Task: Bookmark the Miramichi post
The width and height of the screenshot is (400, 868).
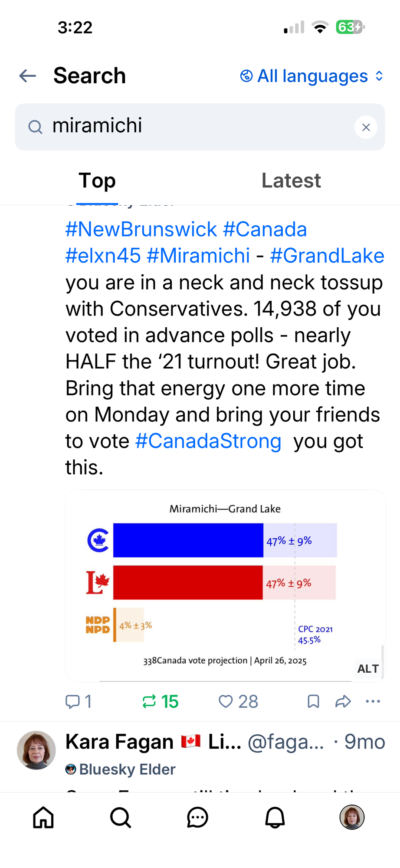Action: coord(313,701)
